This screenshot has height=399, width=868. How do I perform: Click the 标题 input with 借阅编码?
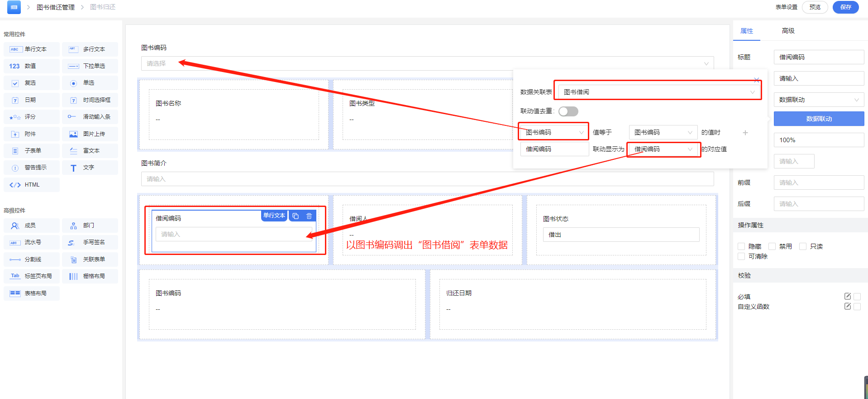pos(819,57)
